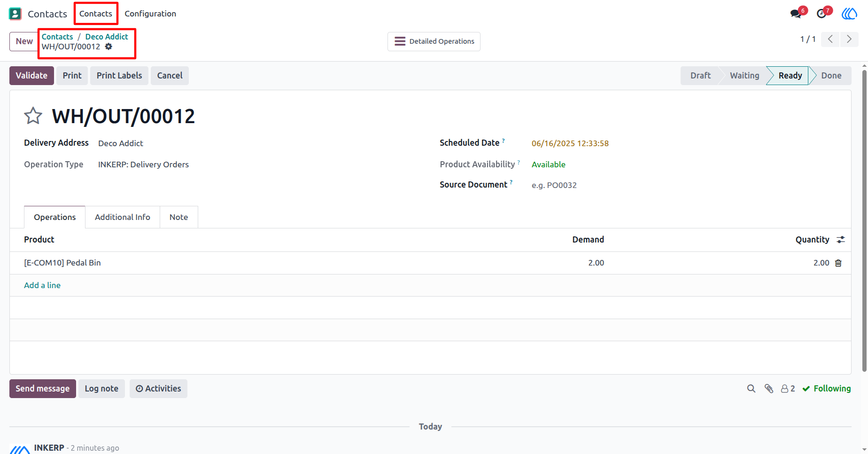Open the gear actions menu beside WH/OUT/00012
Viewport: 868px width, 454px height.
pyautogui.click(x=108, y=47)
